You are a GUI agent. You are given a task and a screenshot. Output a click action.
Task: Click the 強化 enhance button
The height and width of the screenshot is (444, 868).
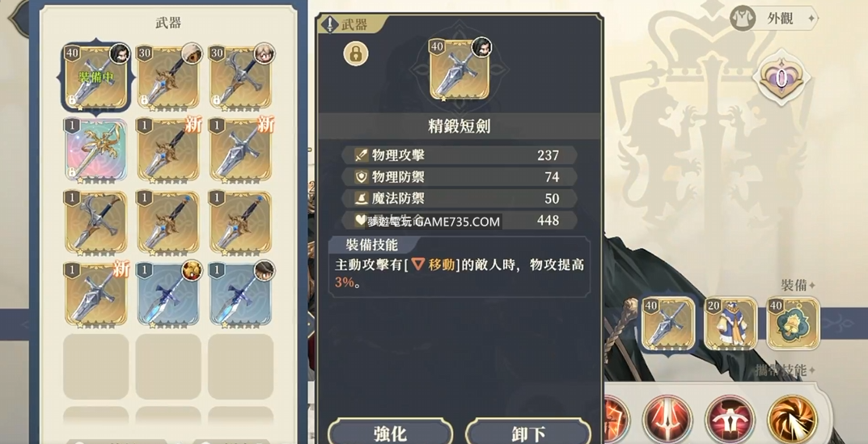390,433
